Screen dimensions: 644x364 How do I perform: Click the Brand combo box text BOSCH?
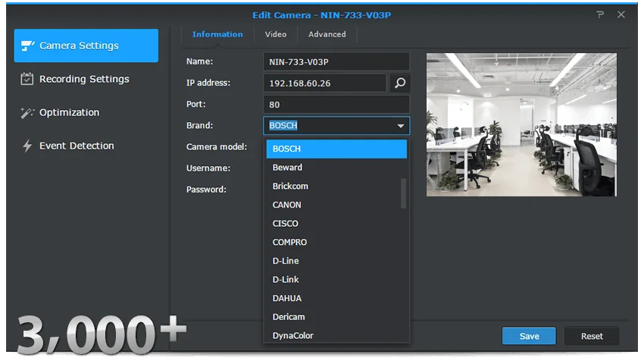click(283, 125)
